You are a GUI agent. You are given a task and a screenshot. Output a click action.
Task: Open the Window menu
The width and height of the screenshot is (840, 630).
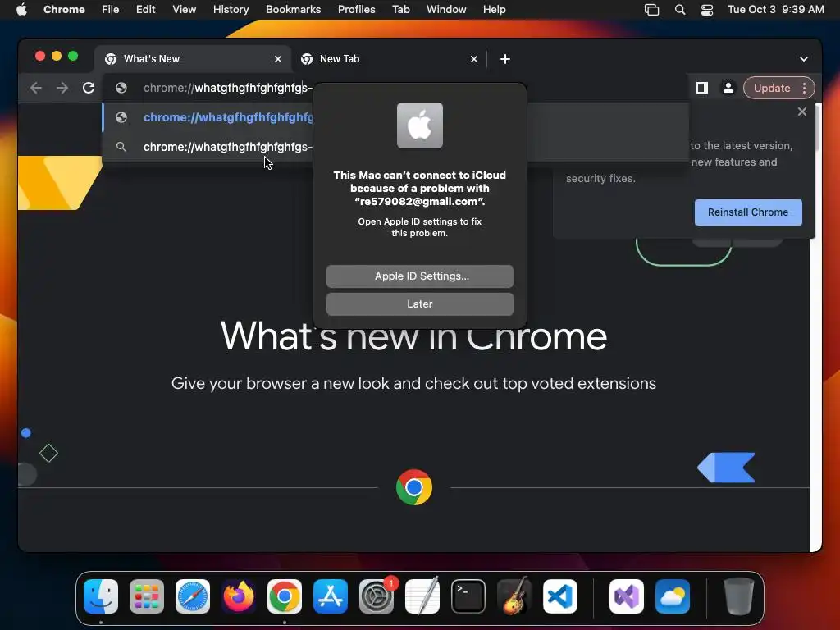446,9
